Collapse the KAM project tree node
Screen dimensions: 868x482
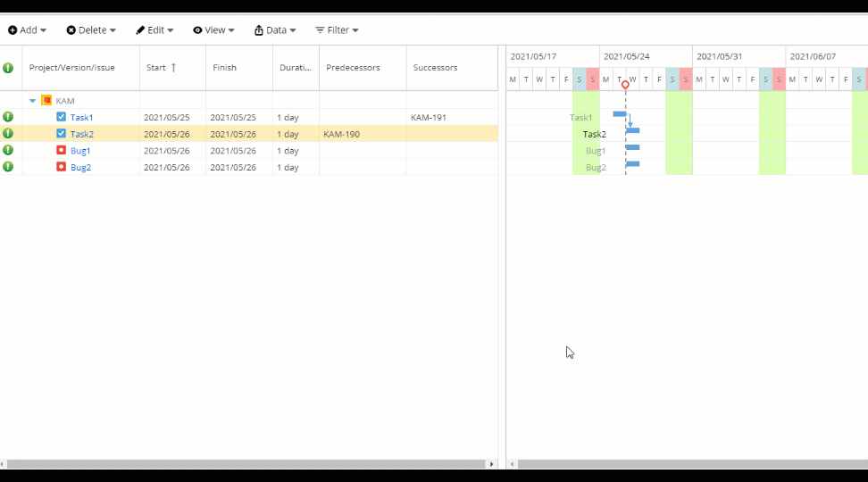(33, 101)
